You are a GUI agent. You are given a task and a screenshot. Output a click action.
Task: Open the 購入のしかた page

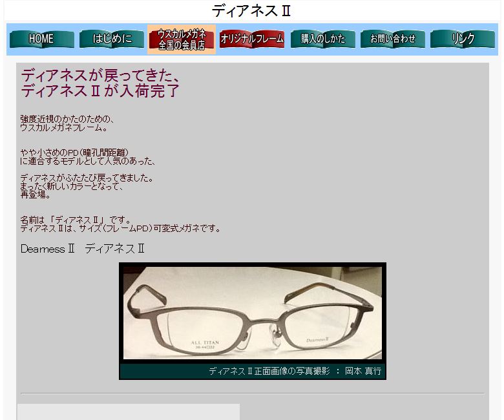click(322, 39)
